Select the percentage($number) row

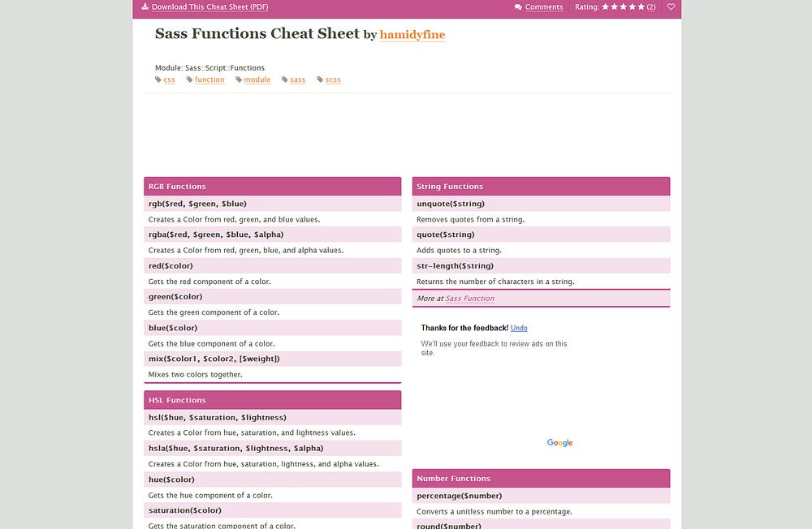541,496
